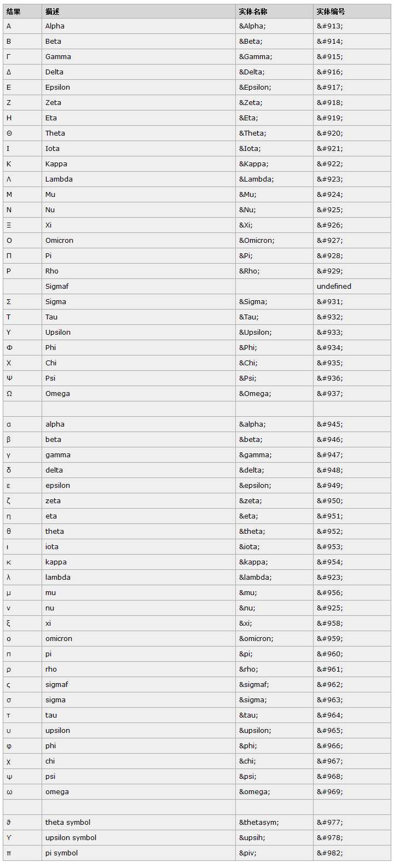Select the '&thetasym;' entity name
Screen dimensions: 394x868
click(x=259, y=823)
